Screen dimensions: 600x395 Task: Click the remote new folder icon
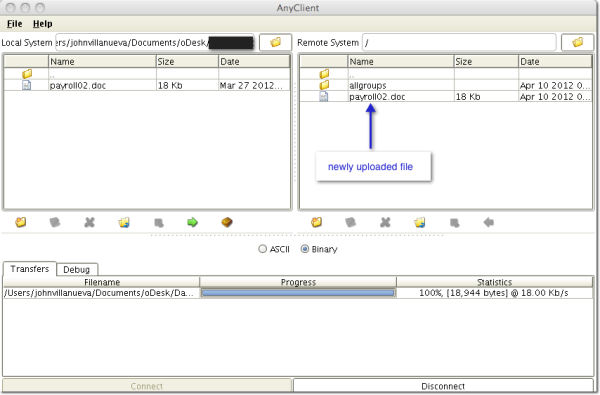[316, 222]
